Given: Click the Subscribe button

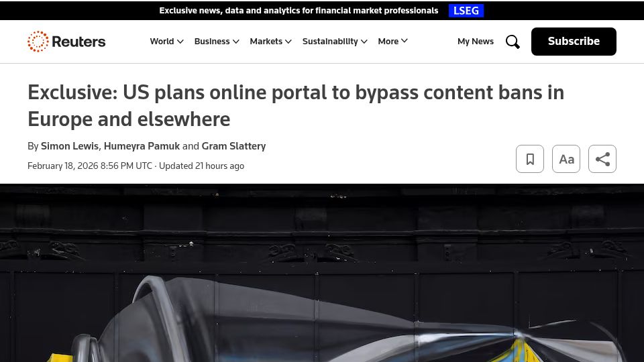Looking at the screenshot, I should tap(574, 42).
